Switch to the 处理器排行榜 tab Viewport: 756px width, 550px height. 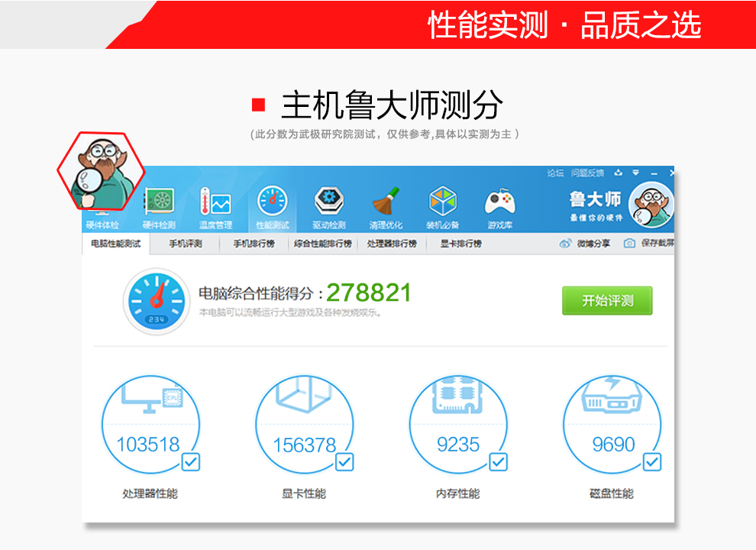click(x=392, y=244)
